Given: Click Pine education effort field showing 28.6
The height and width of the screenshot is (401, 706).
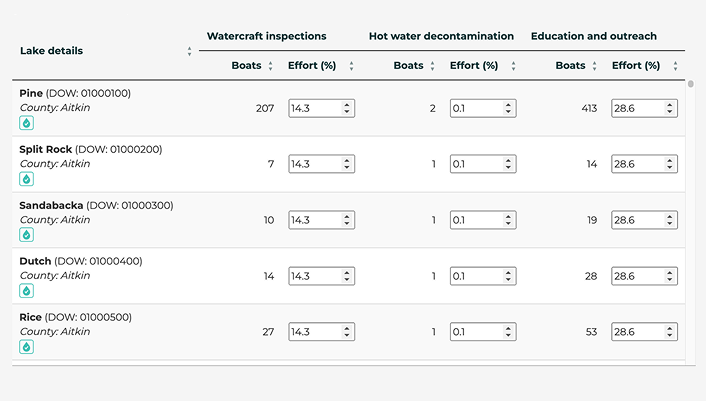Looking at the screenshot, I should click(x=644, y=108).
